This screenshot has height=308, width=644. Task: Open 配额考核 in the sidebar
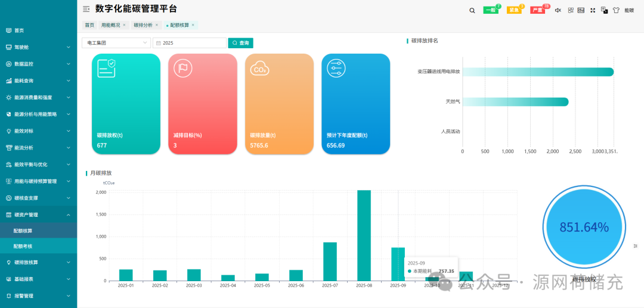coord(23,245)
